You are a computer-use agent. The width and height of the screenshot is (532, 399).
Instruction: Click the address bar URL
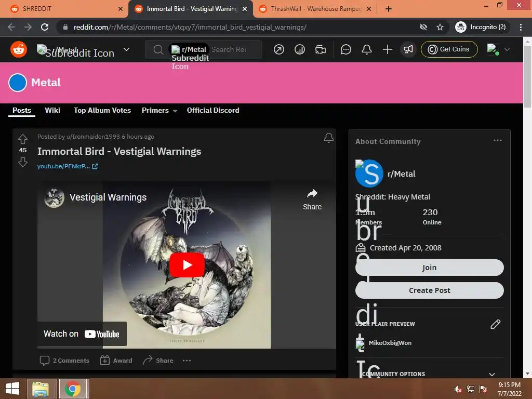[190, 27]
